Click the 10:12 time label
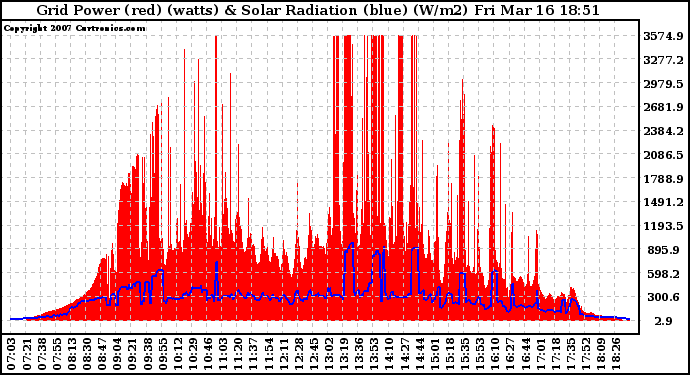Viewport: 690px width, 375px height. [178, 354]
